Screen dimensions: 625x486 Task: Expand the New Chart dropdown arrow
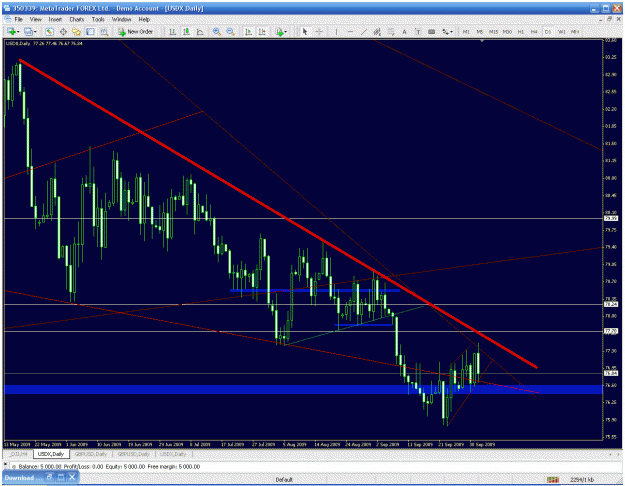18,32
